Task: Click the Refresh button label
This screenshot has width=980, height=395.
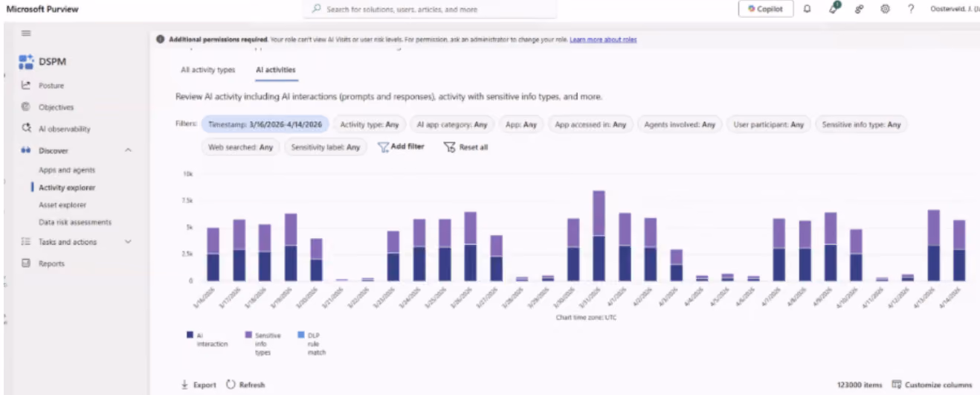Action: 252,385
